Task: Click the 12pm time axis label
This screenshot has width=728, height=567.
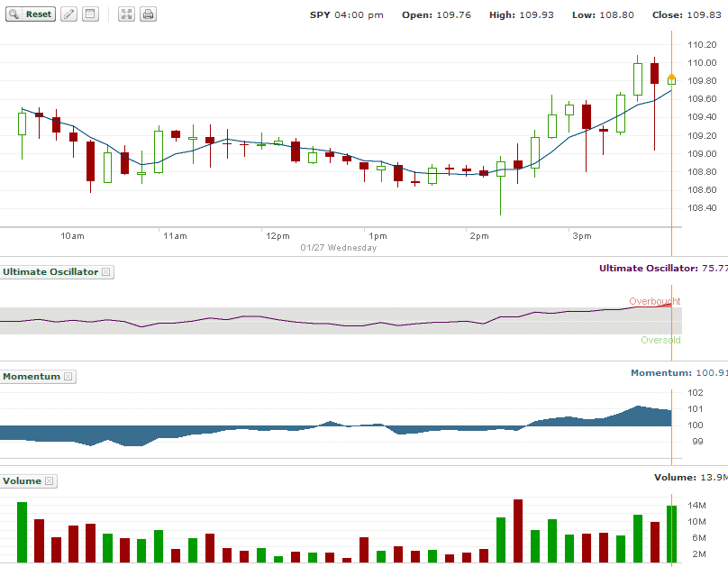Action: pos(278,236)
